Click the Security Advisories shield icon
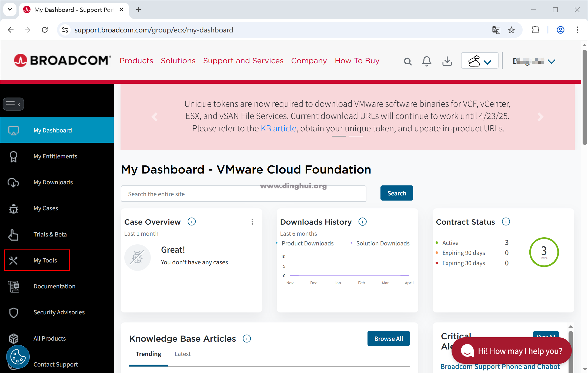Screen dimensions: 588x373 pos(14,313)
